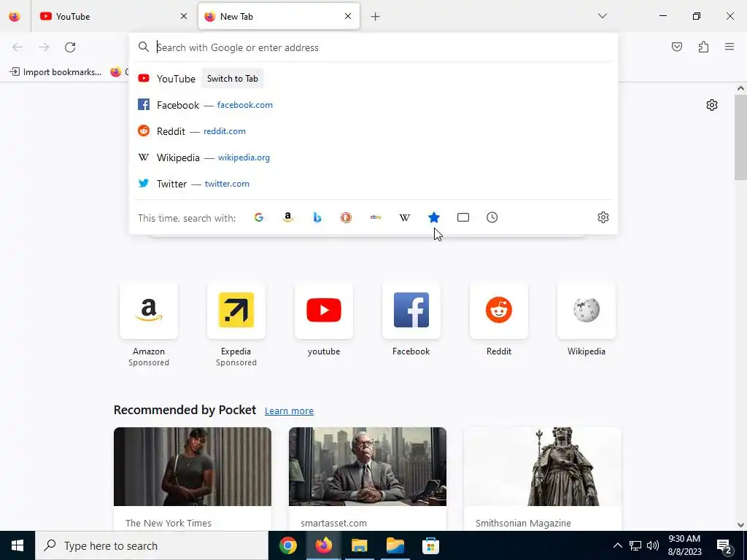The image size is (747, 560).
Task: Reload the current page
Action: point(70,47)
